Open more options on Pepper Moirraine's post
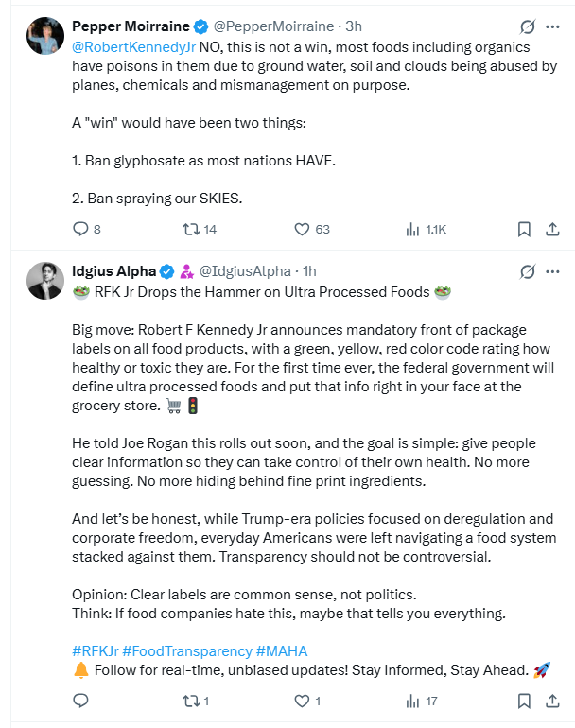Screen dimensions: 575x728 [553, 26]
